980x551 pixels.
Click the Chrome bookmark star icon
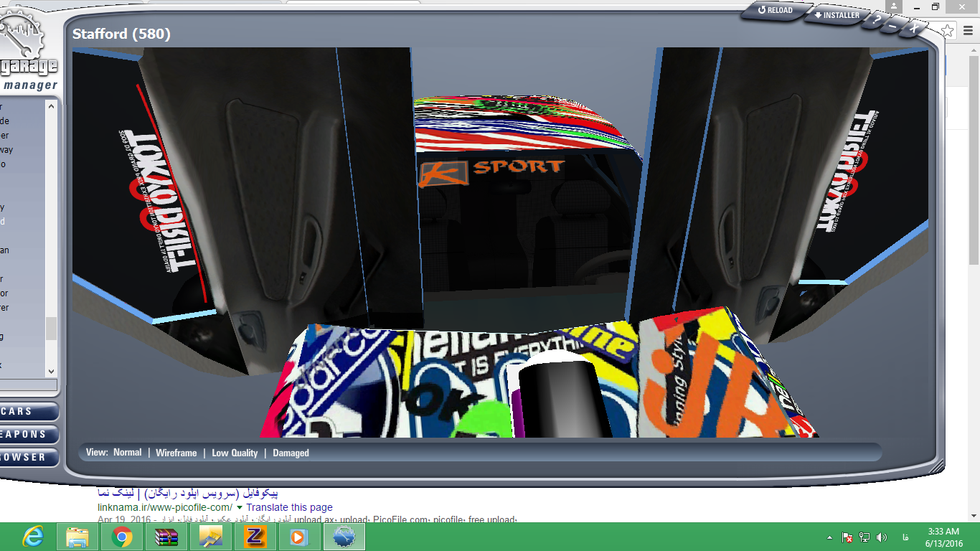click(x=948, y=31)
